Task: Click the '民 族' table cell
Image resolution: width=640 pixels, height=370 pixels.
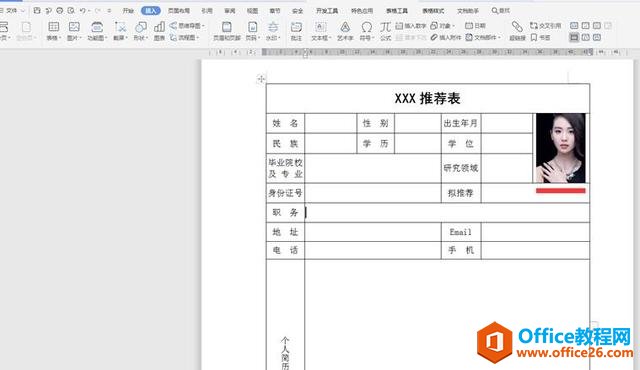Action: (285, 144)
